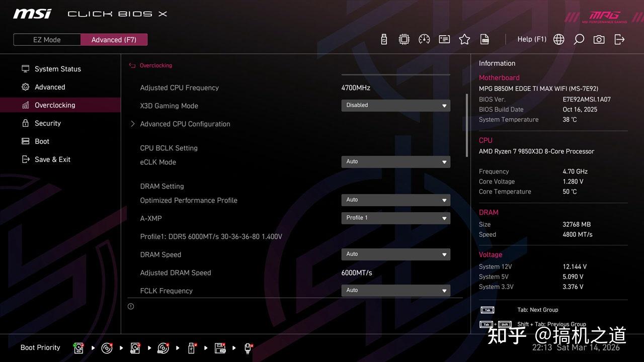The width and height of the screenshot is (644, 362).
Task: Click the CPU BCLK Setting heading
Action: (169, 148)
